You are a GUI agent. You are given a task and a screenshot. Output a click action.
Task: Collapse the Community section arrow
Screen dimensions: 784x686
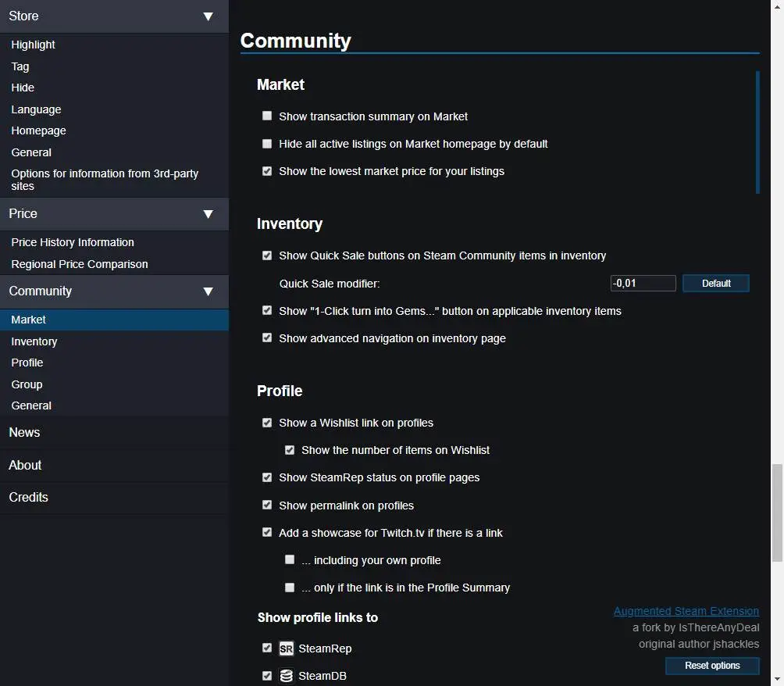coord(208,291)
